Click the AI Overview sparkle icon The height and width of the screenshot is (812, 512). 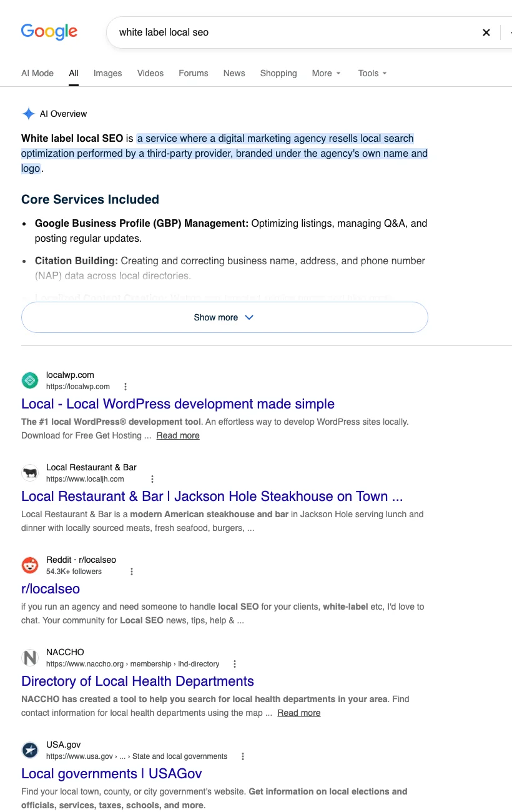[x=29, y=114]
